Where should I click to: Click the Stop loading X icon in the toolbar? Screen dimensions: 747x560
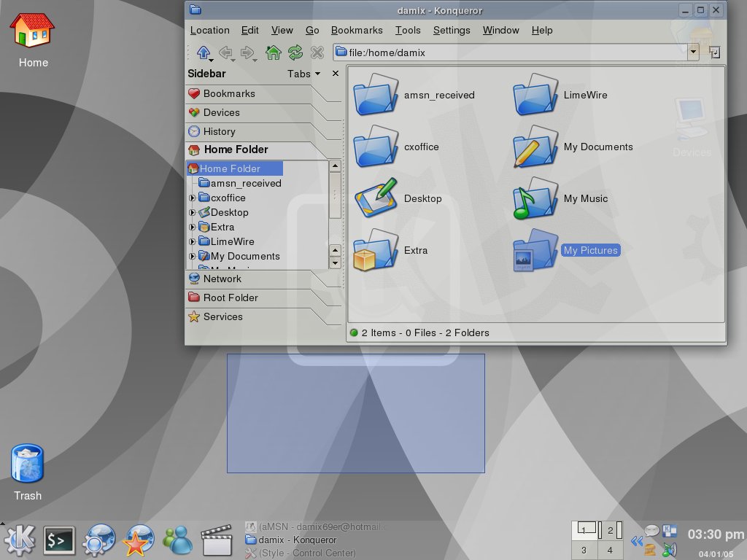tap(317, 52)
